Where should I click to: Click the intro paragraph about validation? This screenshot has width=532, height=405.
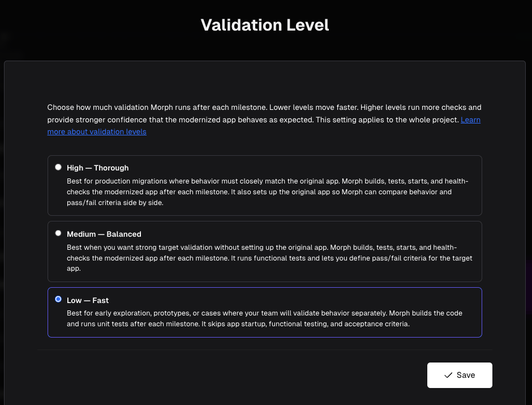[264, 120]
